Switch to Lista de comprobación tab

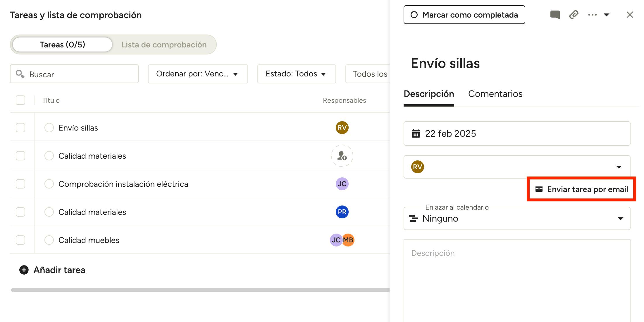[164, 44]
